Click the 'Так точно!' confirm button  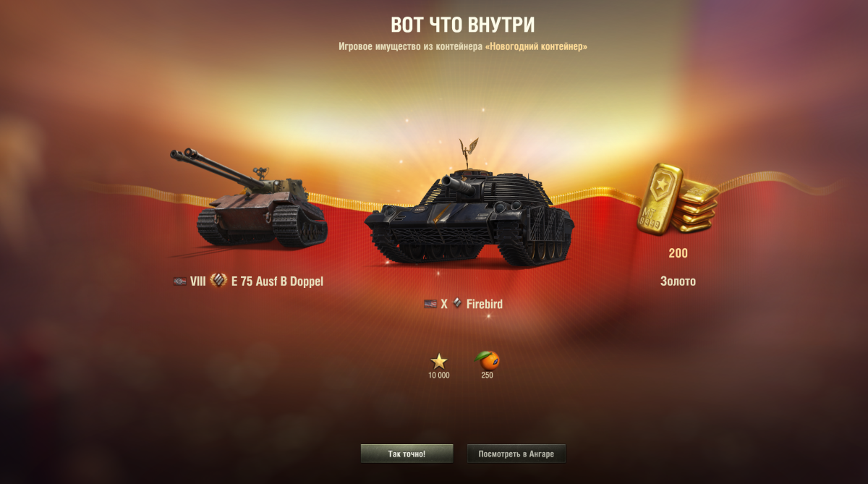point(407,454)
